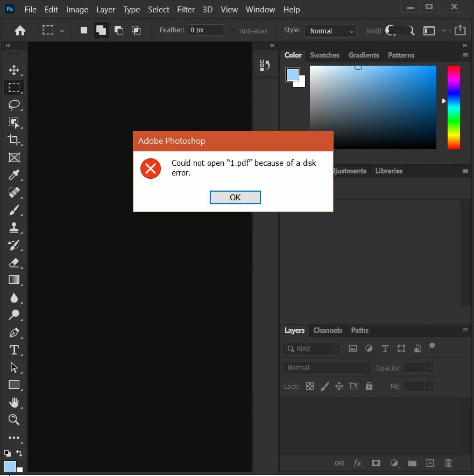The height and width of the screenshot is (476, 474).
Task: Toggle lock image pixels brush icon
Action: pyautogui.click(x=324, y=386)
